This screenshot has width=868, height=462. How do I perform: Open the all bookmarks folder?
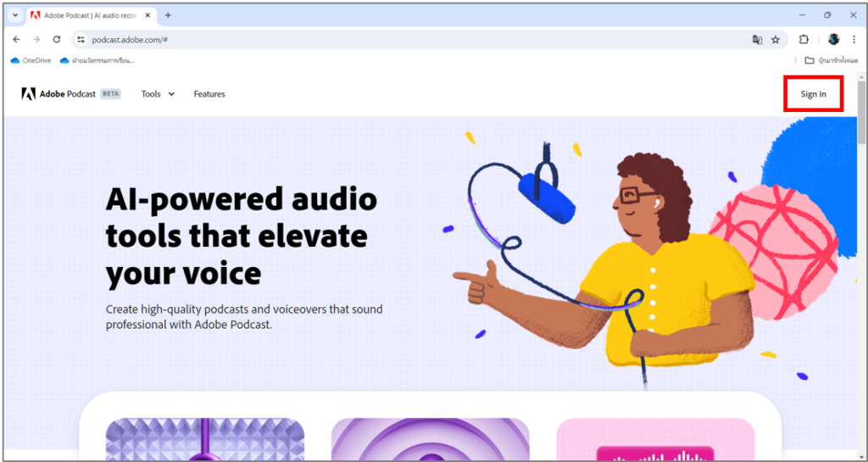pyautogui.click(x=831, y=60)
